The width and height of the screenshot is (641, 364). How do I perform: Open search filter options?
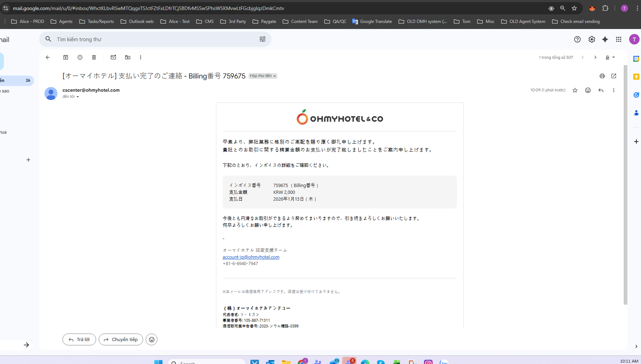pyautogui.click(x=263, y=39)
